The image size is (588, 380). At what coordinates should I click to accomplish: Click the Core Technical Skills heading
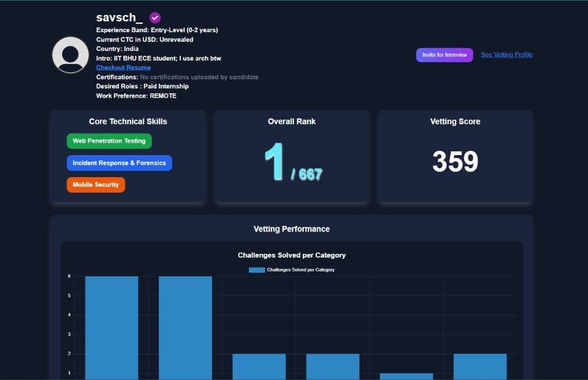click(128, 121)
